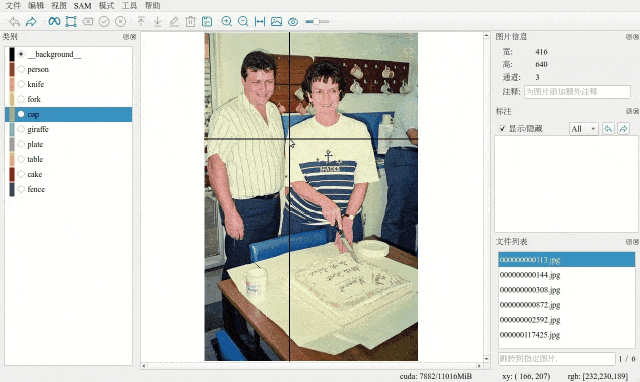This screenshot has height=382, width=640.
Task: Click the fence color swatch
Action: (x=12, y=189)
